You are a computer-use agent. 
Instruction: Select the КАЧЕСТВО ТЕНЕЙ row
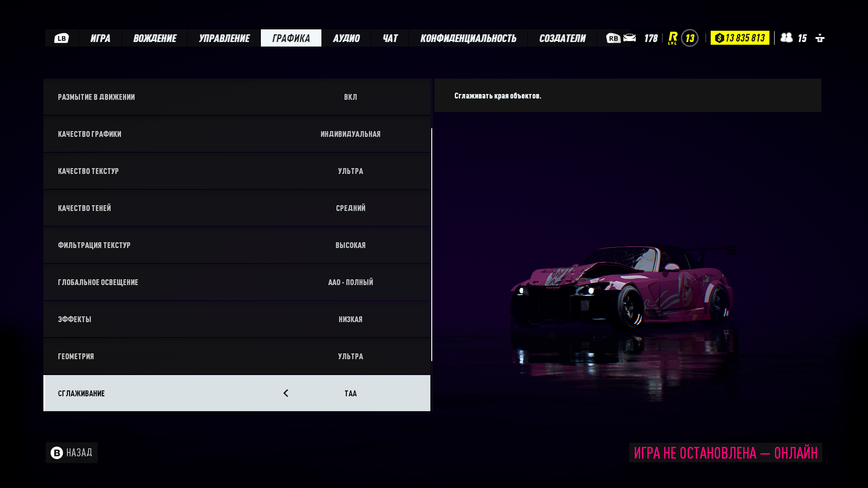[x=237, y=208]
